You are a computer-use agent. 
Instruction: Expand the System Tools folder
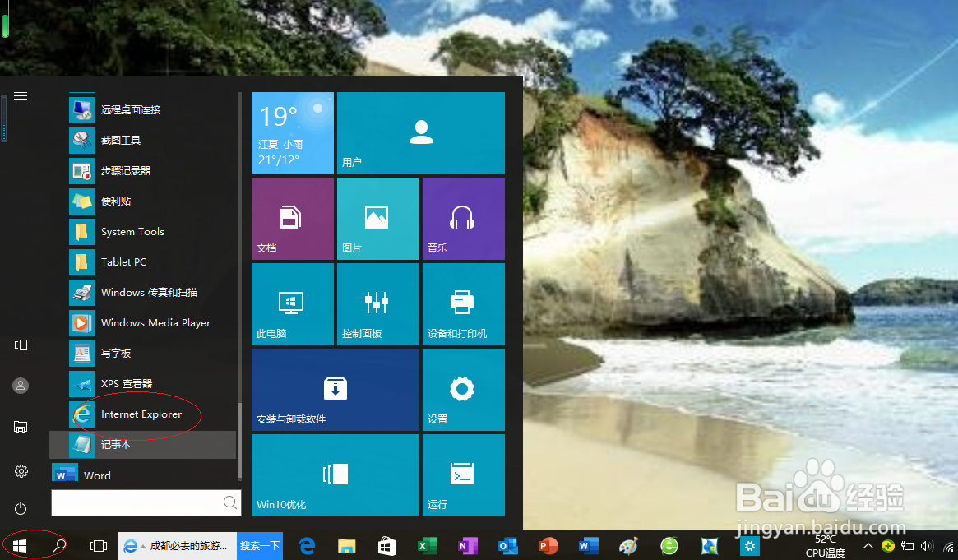144,231
